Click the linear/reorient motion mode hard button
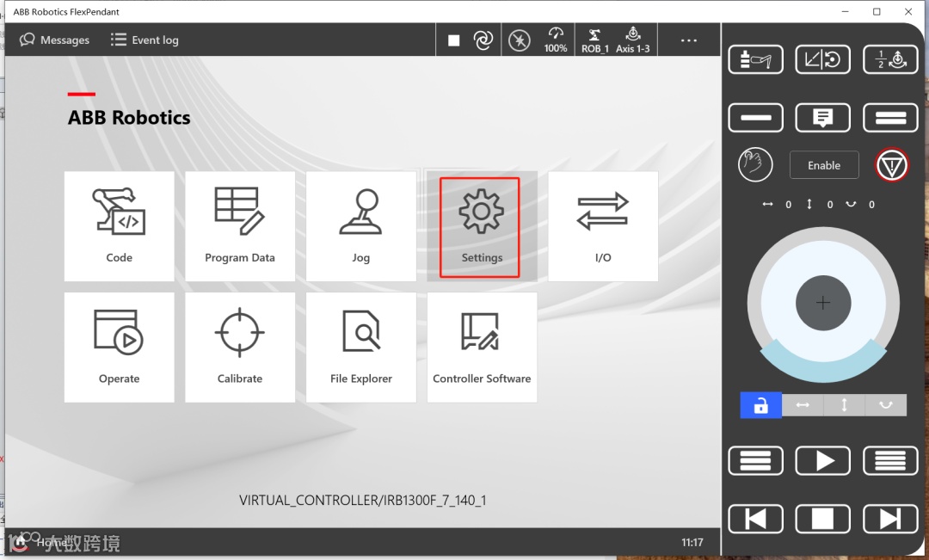The image size is (929, 560). pos(822,59)
